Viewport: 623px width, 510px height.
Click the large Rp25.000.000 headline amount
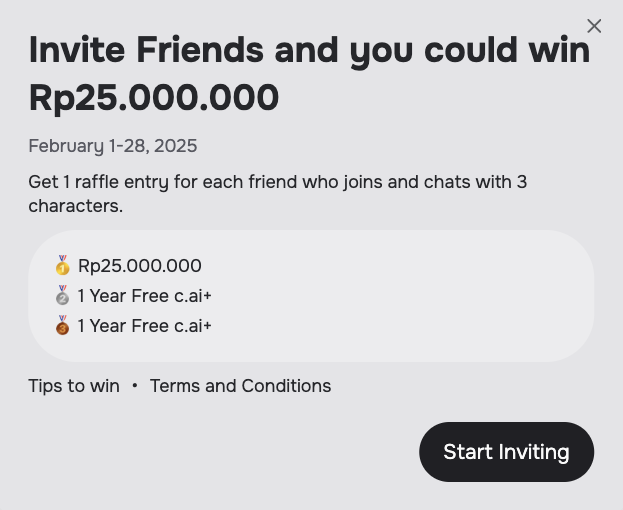[154, 98]
